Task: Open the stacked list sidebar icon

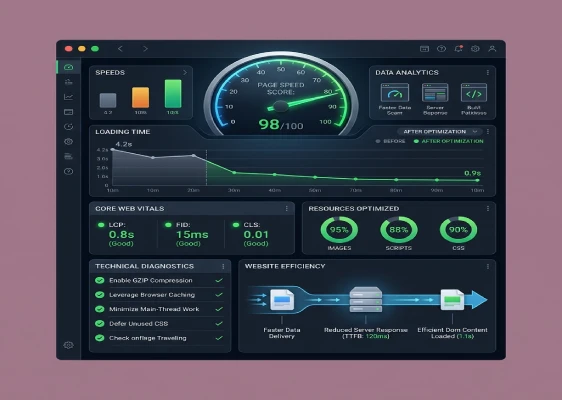Action: pos(68,156)
